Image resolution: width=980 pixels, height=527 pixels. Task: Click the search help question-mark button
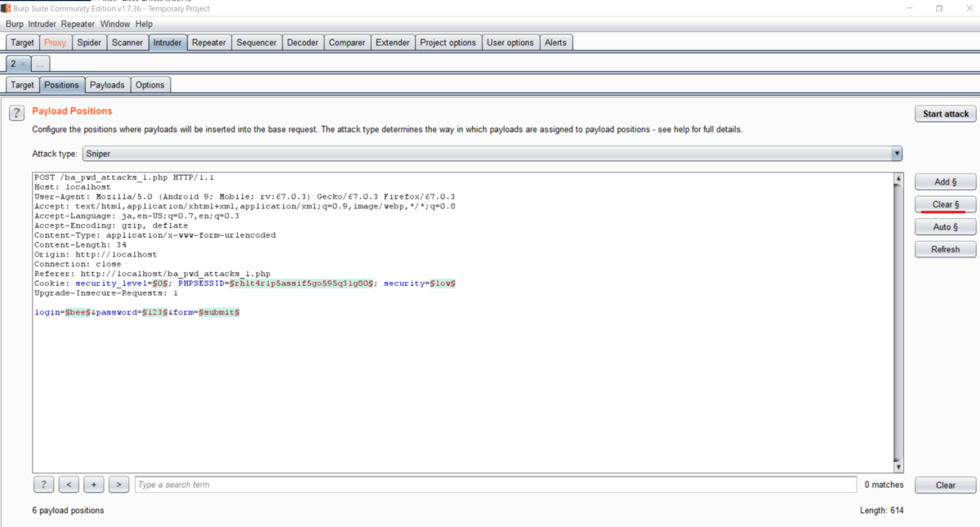click(x=44, y=485)
